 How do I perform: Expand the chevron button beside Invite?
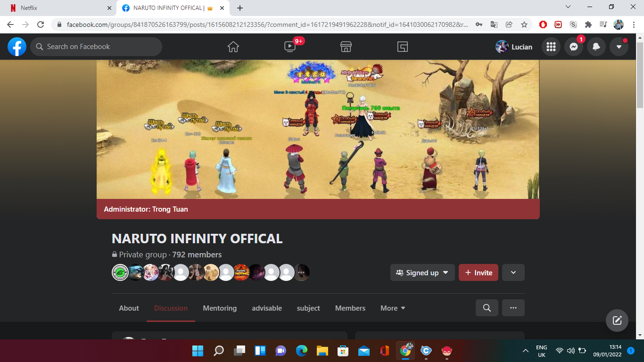tap(513, 272)
